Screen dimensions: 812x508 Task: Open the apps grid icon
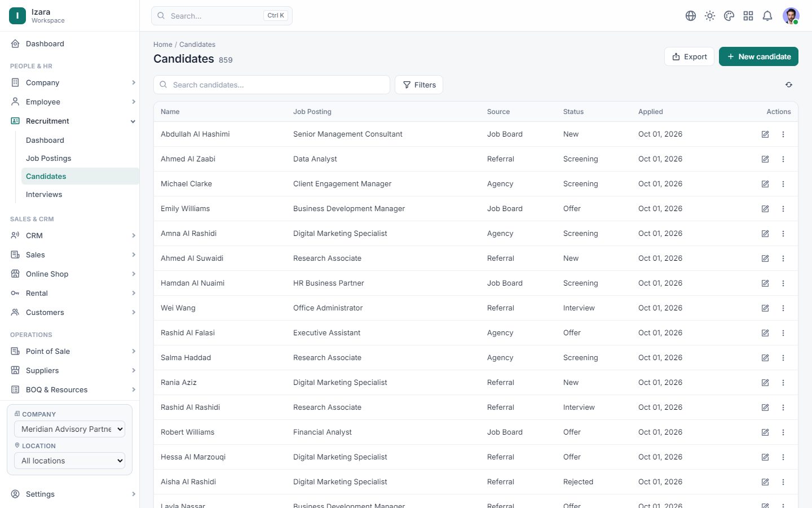click(748, 16)
